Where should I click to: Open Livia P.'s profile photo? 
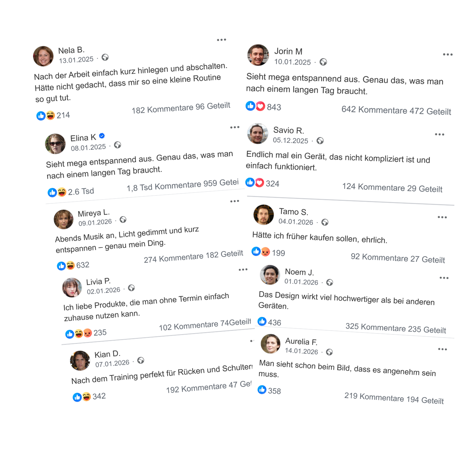point(72,288)
